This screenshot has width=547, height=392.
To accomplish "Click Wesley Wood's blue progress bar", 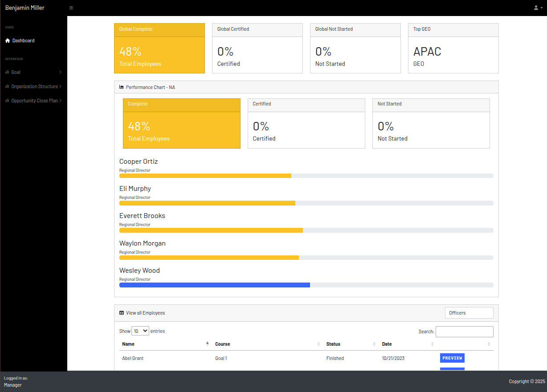I will pyautogui.click(x=215, y=285).
